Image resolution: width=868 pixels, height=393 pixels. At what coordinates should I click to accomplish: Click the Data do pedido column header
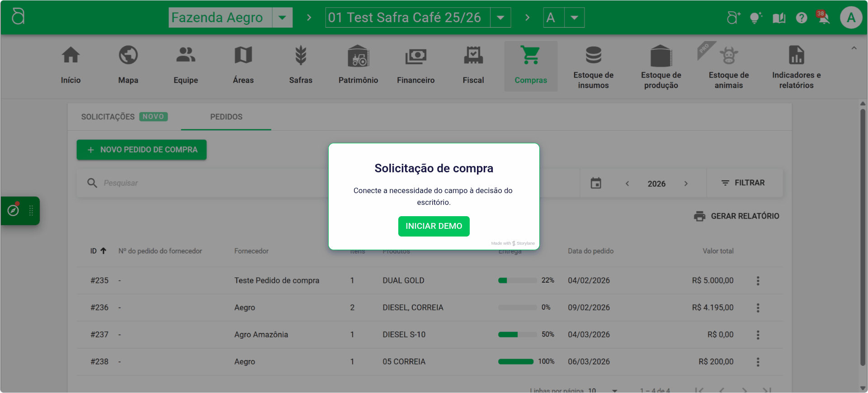point(590,251)
